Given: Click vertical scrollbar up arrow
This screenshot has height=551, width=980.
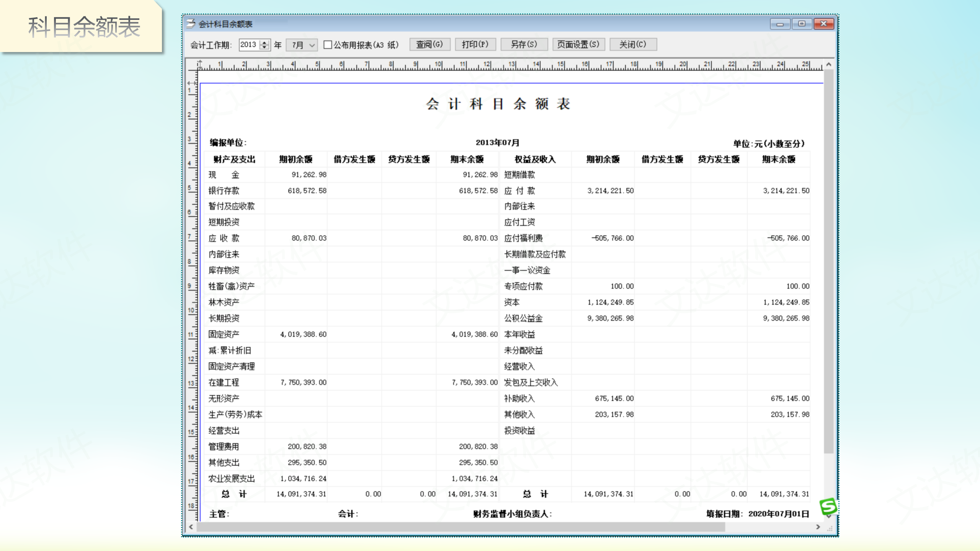Looking at the screenshot, I should (829, 65).
